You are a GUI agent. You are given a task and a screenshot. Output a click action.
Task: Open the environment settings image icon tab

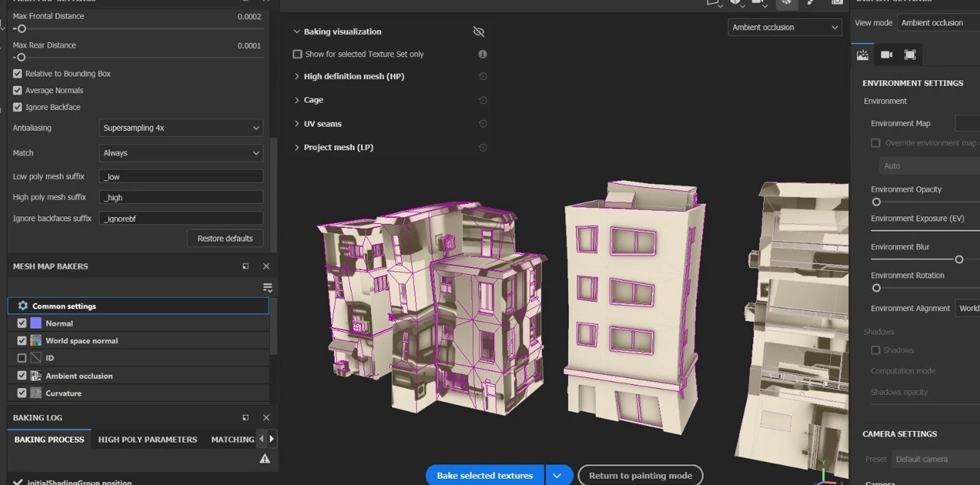(x=862, y=55)
